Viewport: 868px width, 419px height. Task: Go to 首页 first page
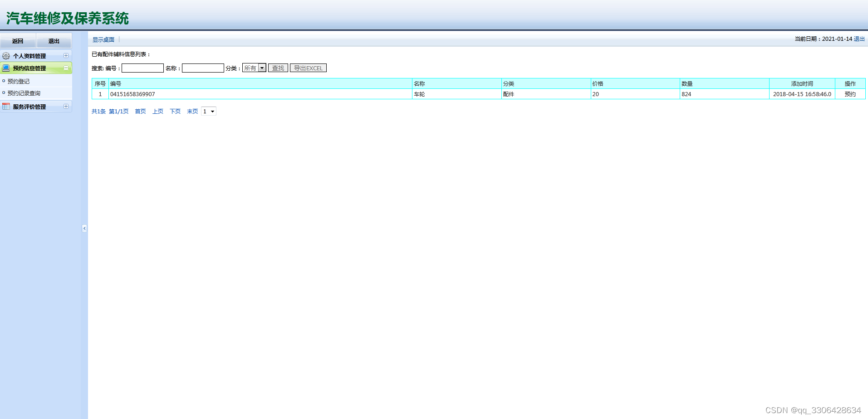pyautogui.click(x=141, y=112)
